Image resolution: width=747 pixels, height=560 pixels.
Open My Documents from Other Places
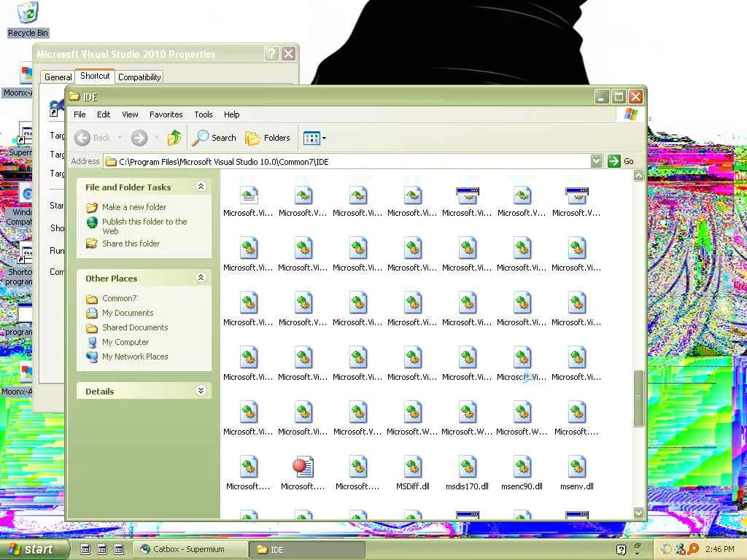pyautogui.click(x=128, y=313)
